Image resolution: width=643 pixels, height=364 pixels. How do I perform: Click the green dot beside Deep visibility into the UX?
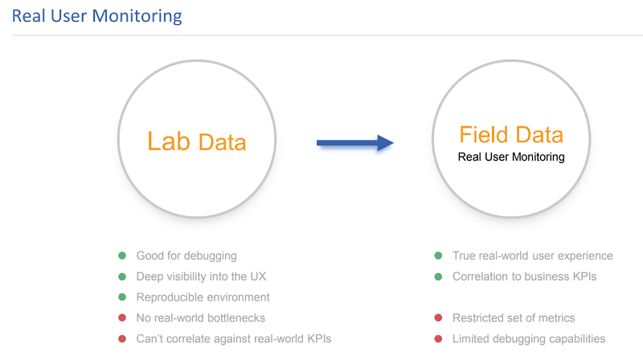click(122, 276)
